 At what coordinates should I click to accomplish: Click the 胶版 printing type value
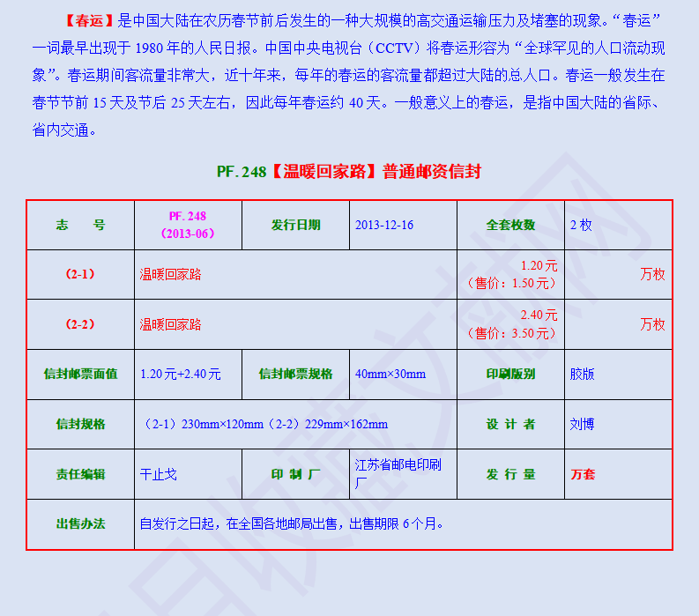tap(583, 374)
